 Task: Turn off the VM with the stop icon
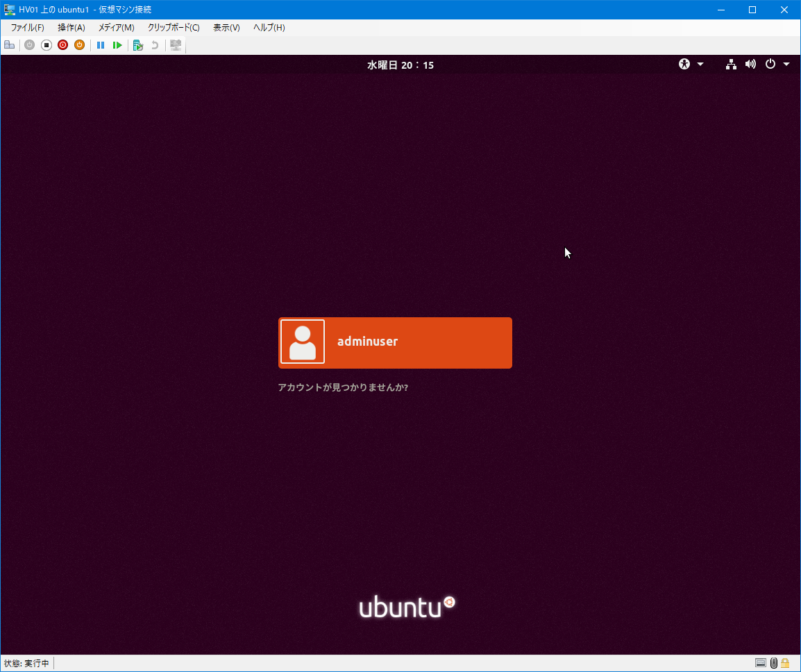(x=47, y=45)
